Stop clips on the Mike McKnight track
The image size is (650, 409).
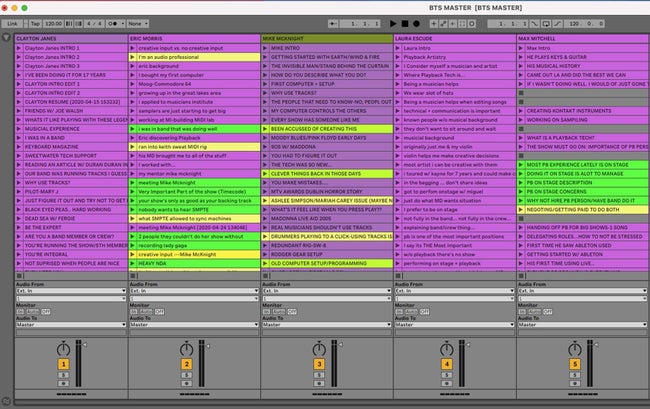tap(266, 276)
